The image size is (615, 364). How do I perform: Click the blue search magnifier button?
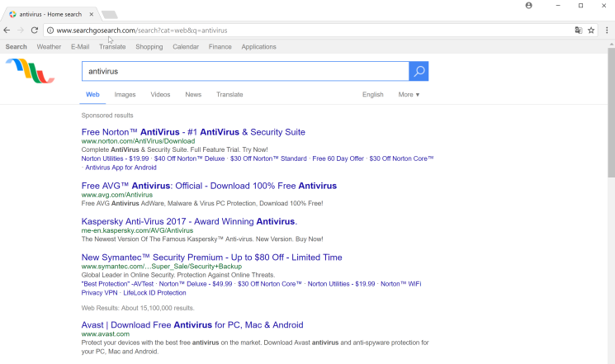[x=419, y=72]
